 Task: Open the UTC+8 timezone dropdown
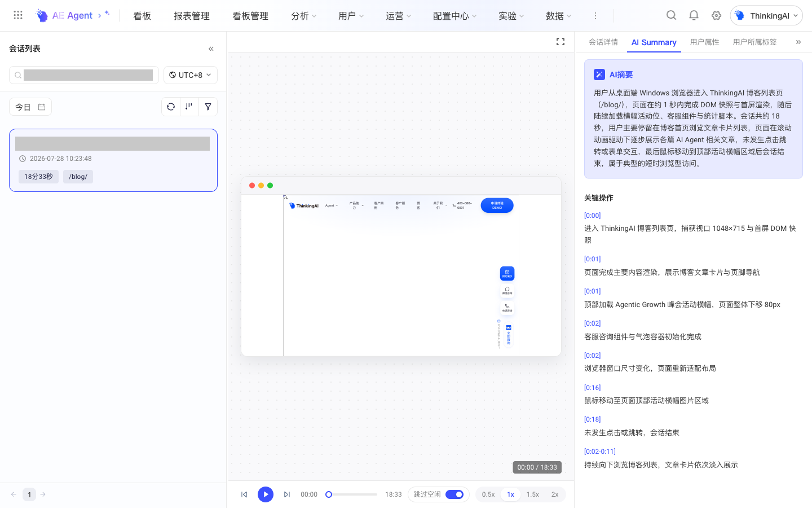coord(191,75)
